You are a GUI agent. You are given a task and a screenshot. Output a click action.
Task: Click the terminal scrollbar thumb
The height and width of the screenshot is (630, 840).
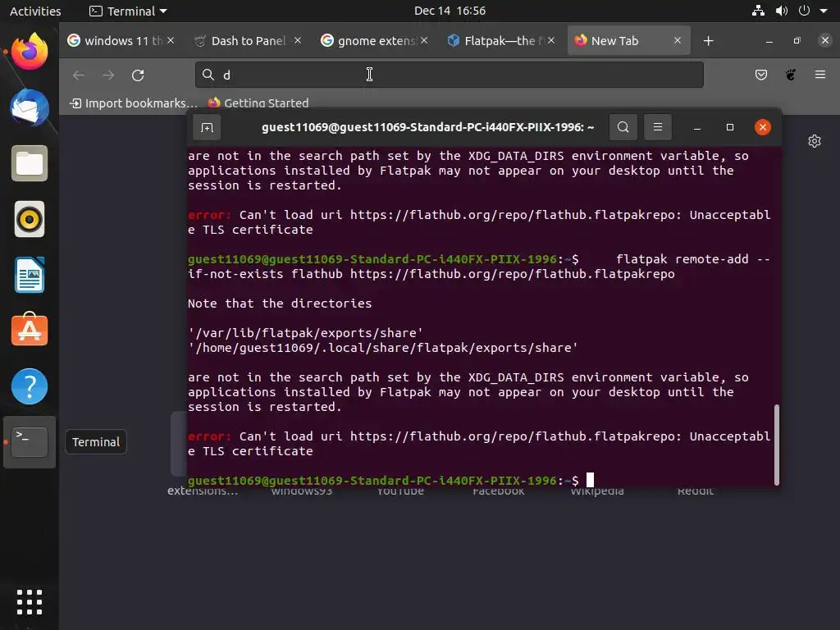(x=776, y=445)
